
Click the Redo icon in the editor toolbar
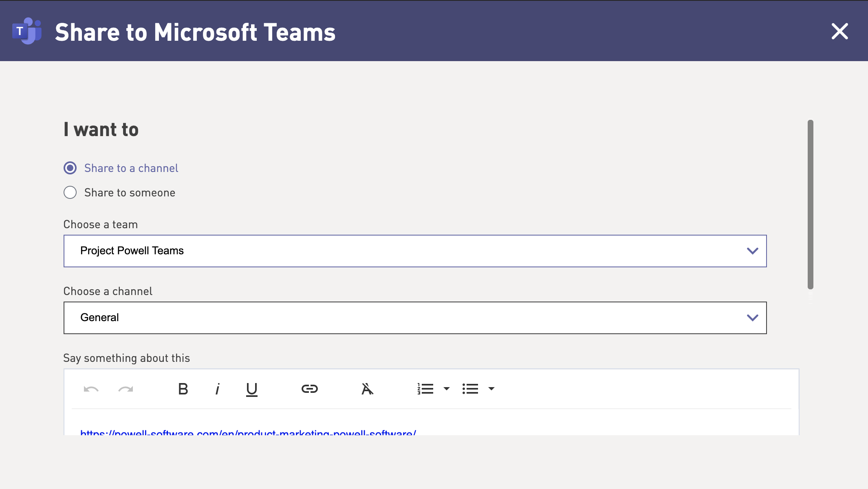pos(126,389)
